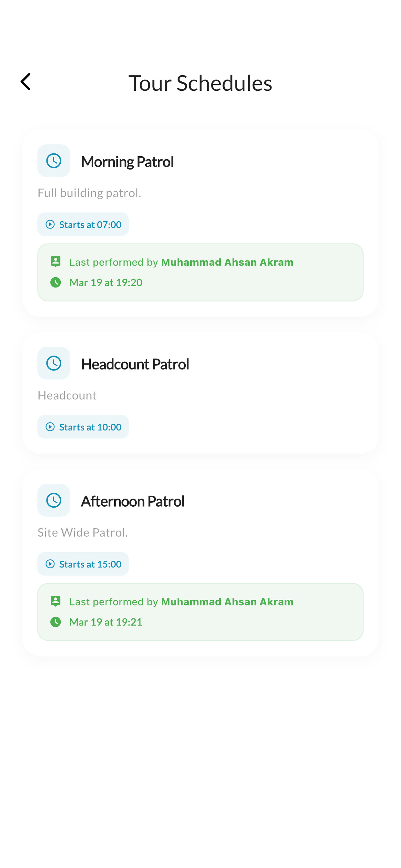Open the Afternoon Patrol title

[132, 501]
